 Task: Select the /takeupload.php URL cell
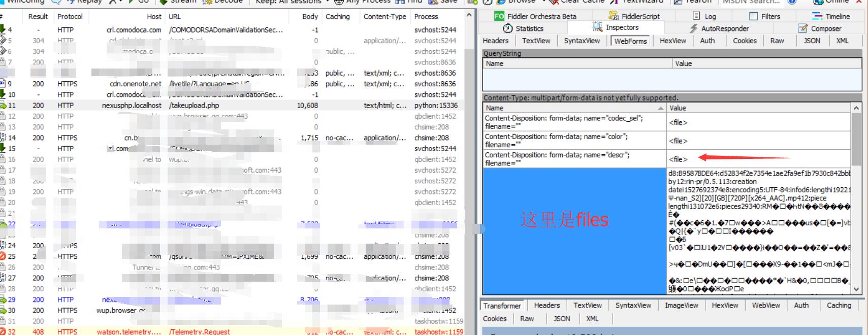(194, 106)
